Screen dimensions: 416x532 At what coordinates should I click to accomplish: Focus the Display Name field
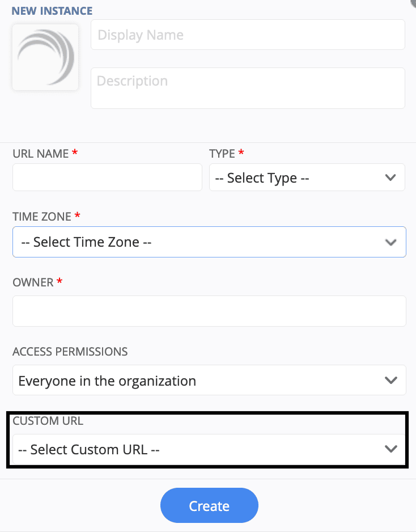[248, 35]
